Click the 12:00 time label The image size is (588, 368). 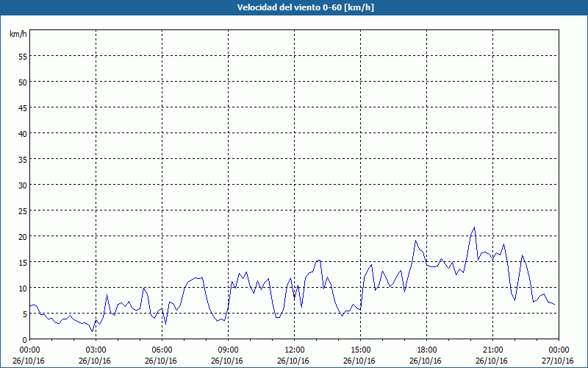click(x=293, y=350)
